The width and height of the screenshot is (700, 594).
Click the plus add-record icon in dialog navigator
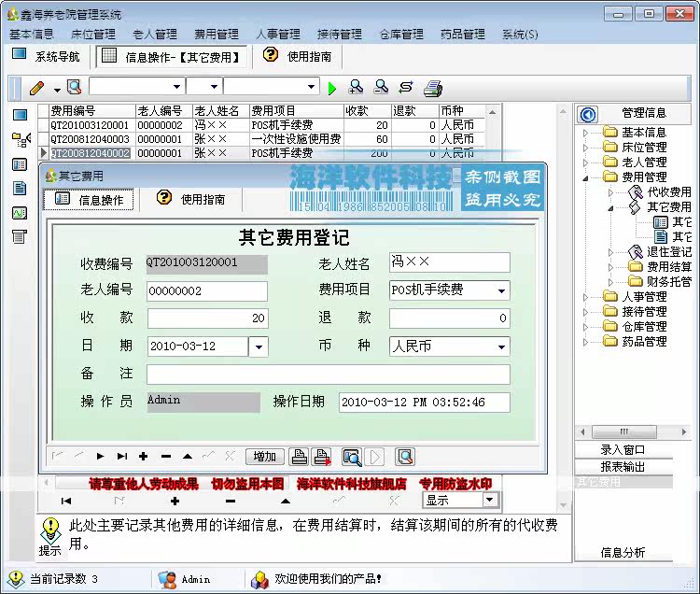(x=144, y=456)
